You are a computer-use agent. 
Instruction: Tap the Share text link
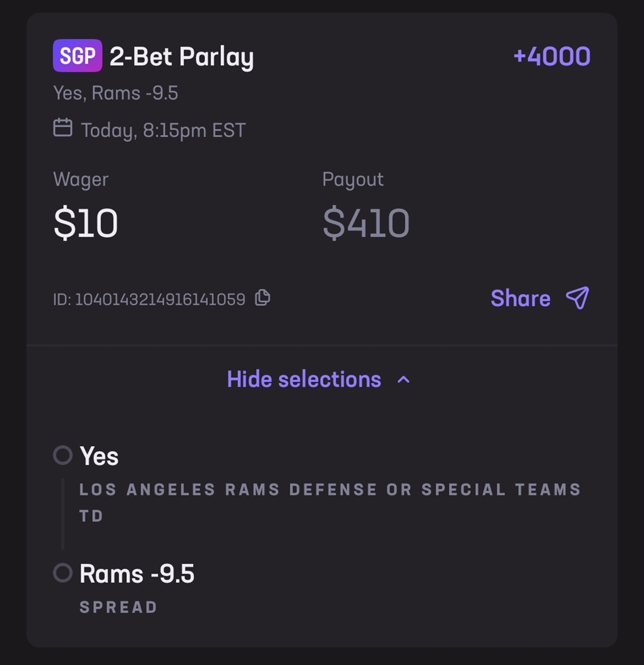pos(520,298)
